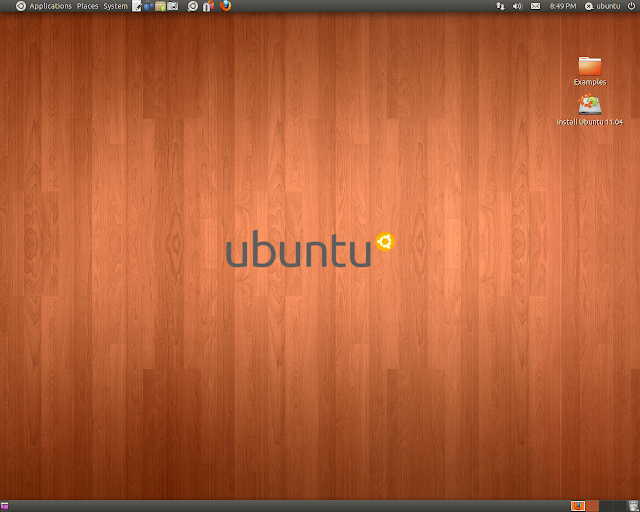
Task: Switch to the second orange workspace
Action: pyautogui.click(x=592, y=506)
